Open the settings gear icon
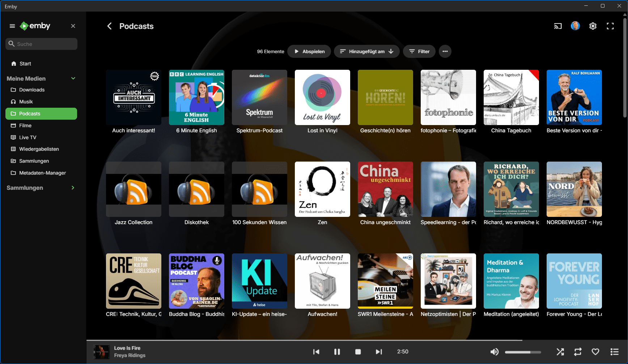 (593, 26)
